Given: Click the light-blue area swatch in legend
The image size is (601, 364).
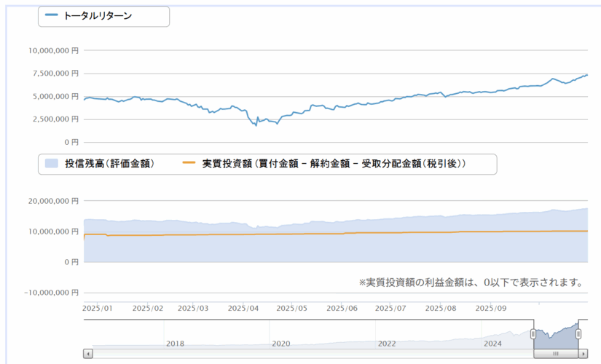Looking at the screenshot, I should pyautogui.click(x=52, y=164).
